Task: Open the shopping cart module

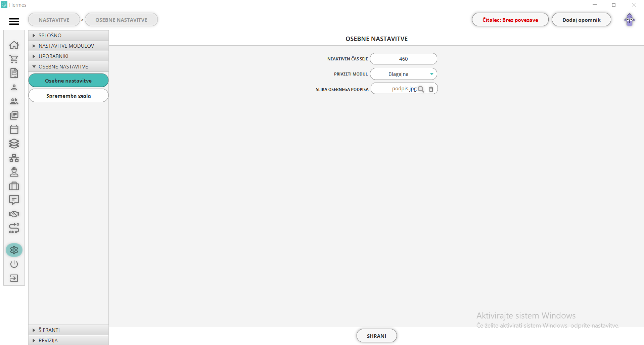Action: (14, 59)
